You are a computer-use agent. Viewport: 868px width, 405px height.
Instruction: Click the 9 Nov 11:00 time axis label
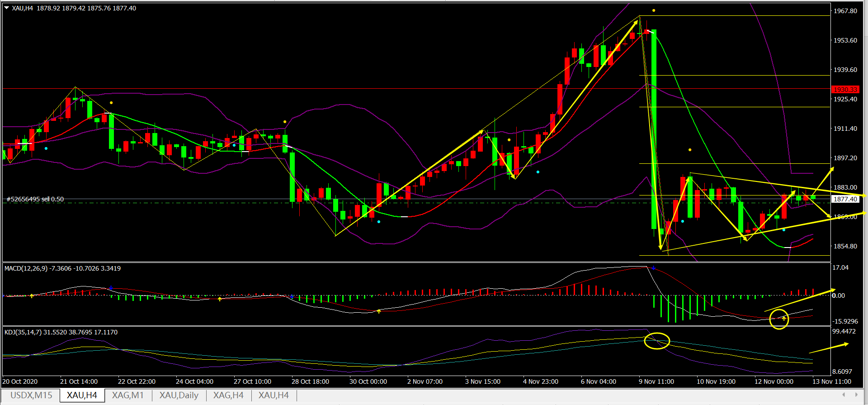click(656, 381)
